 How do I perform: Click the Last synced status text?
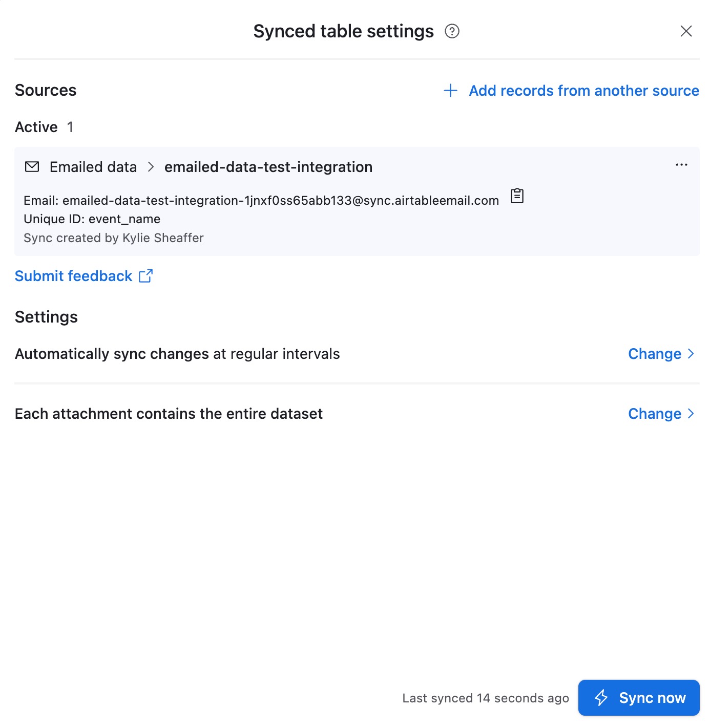486,698
